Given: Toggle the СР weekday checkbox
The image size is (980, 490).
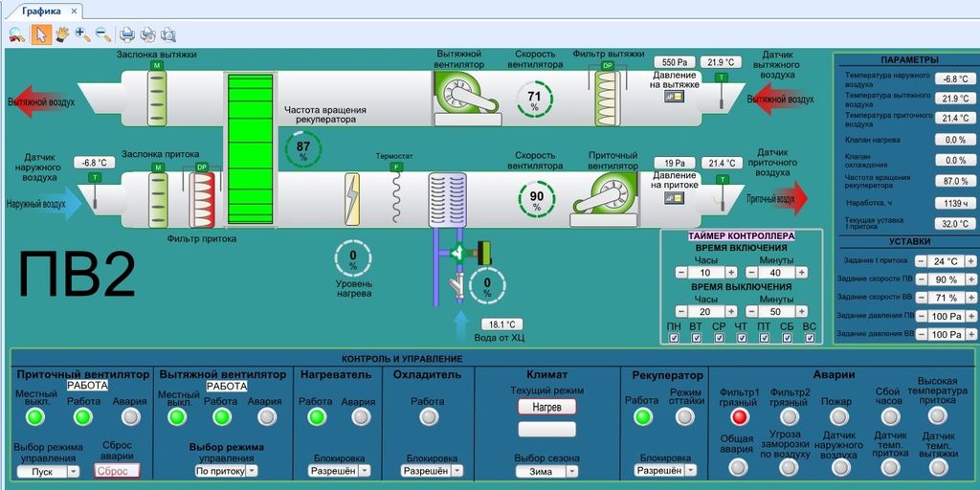Looking at the screenshot, I should click(719, 339).
